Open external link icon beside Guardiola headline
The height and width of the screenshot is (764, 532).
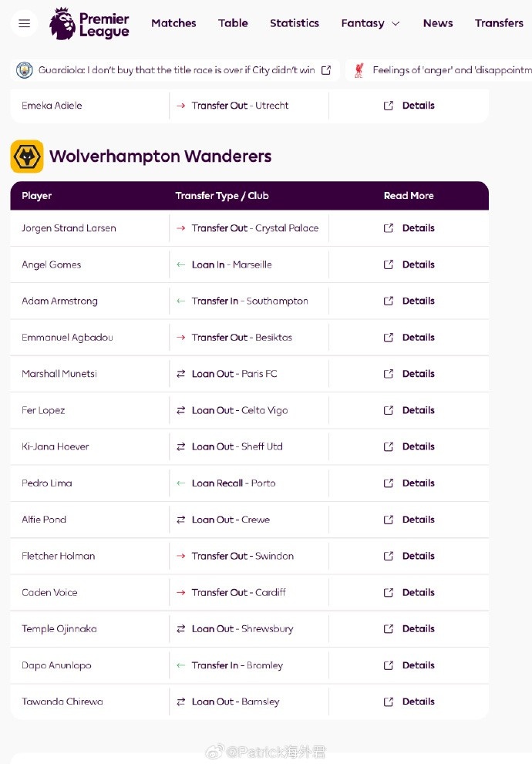point(326,70)
